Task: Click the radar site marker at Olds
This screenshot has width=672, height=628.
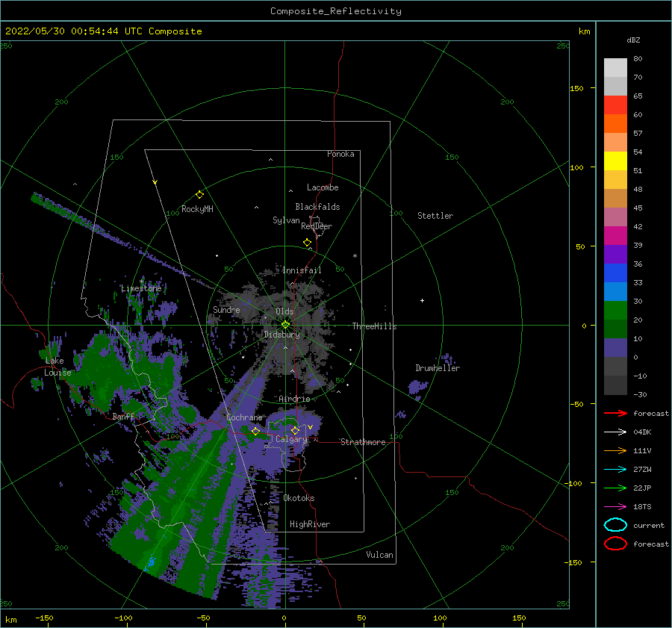Action: 285,325
